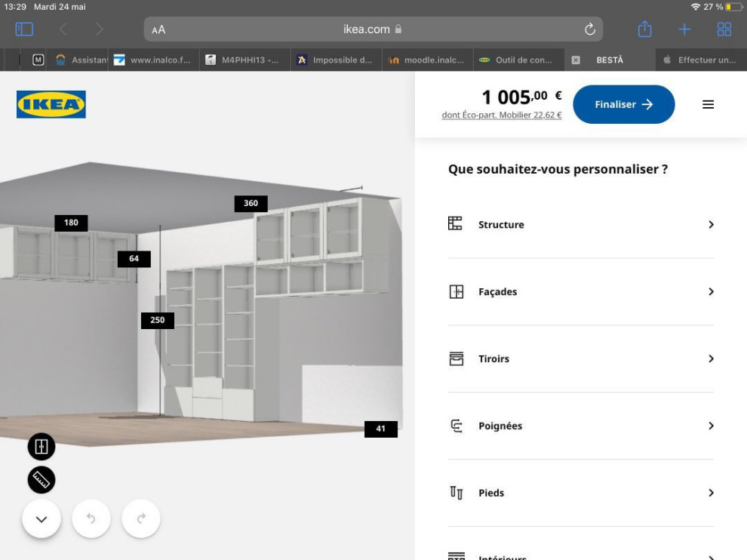This screenshot has height=560, width=747.
Task: Click the Pieds legs icon
Action: tap(456, 493)
